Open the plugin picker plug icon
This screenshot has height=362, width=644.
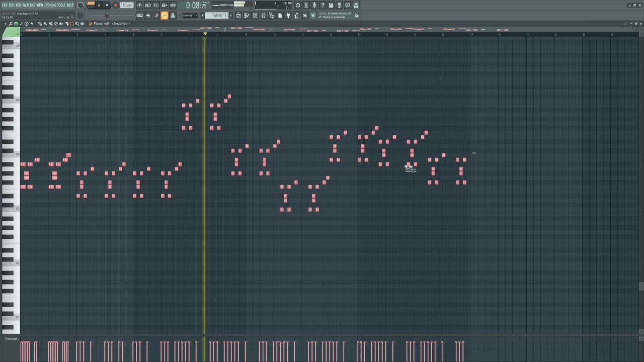click(x=288, y=16)
